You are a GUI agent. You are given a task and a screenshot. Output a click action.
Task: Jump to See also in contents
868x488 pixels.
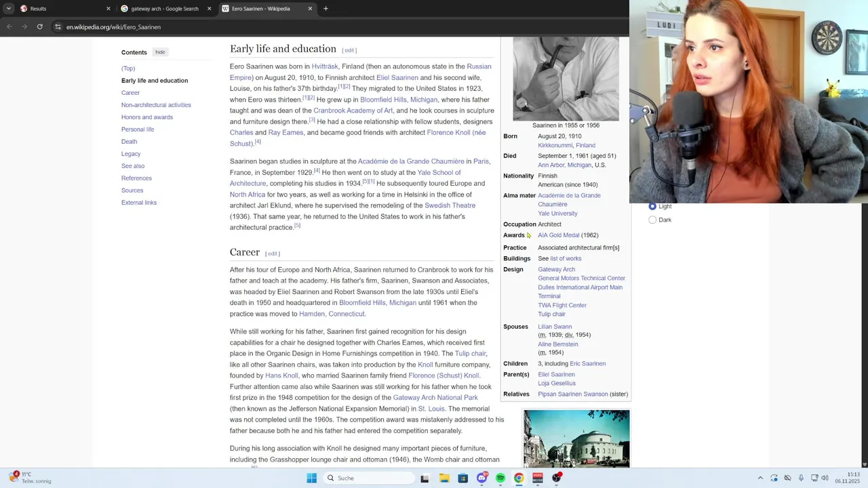point(133,166)
